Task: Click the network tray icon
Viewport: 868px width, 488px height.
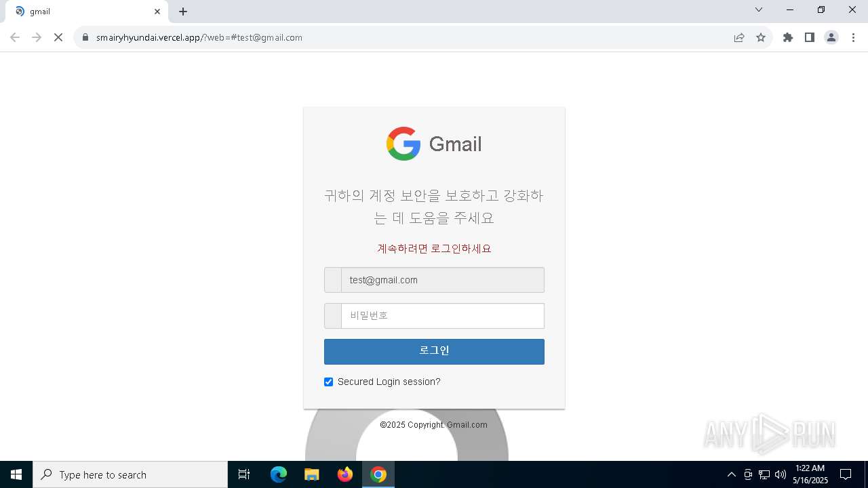Action: click(764, 474)
